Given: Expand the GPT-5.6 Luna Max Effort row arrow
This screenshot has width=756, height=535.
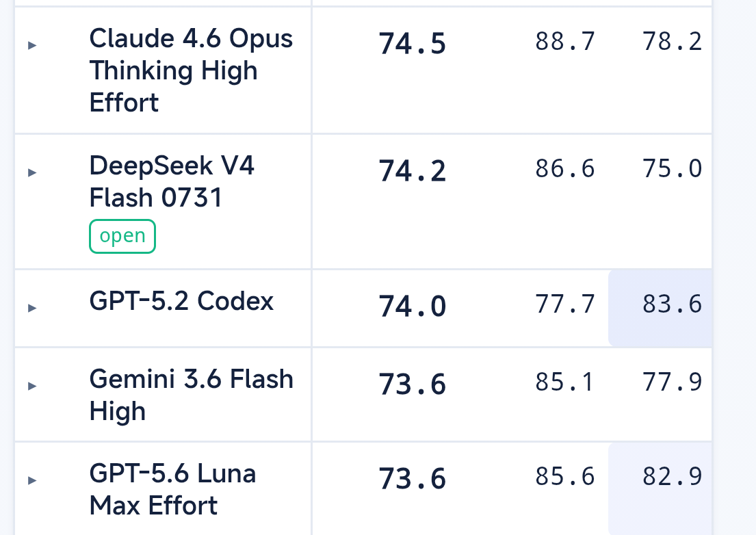Looking at the screenshot, I should point(32,480).
